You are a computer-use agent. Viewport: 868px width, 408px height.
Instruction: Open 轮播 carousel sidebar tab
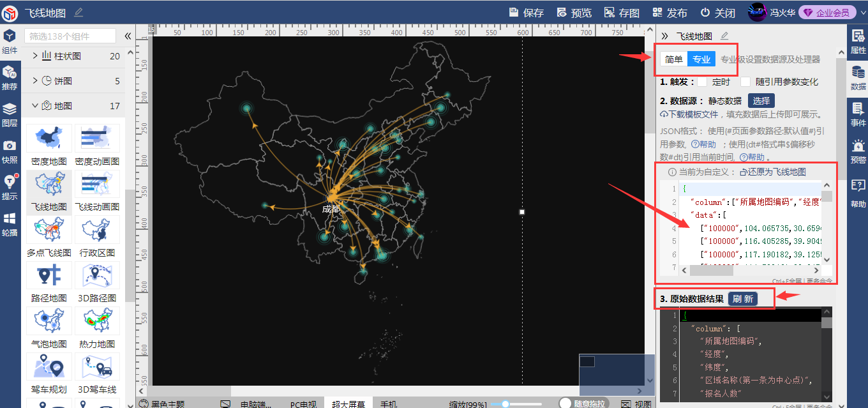[10, 225]
